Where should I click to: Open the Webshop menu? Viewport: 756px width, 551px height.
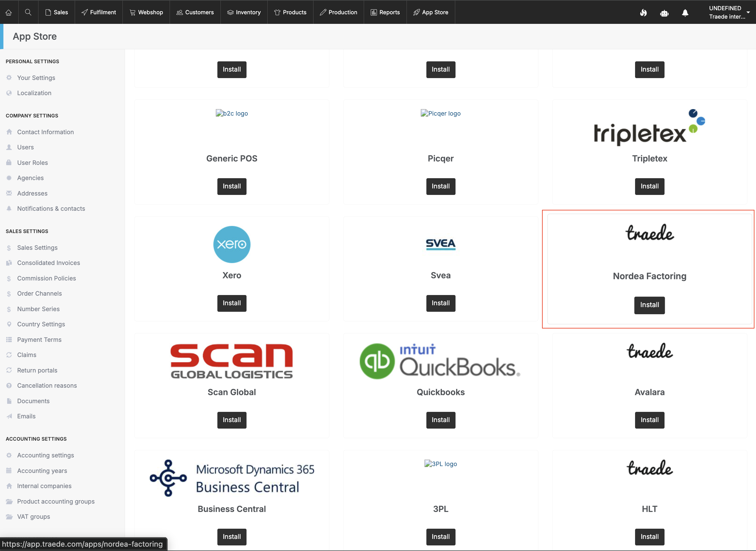pos(146,12)
